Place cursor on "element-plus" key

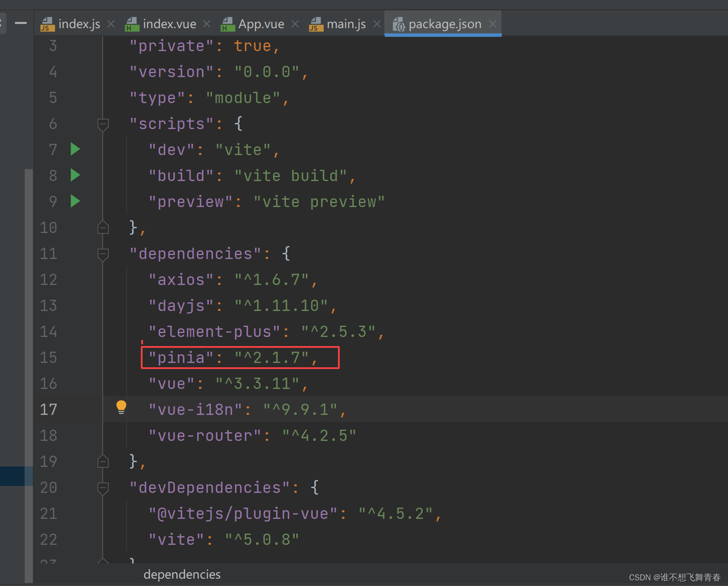pyautogui.click(x=214, y=332)
